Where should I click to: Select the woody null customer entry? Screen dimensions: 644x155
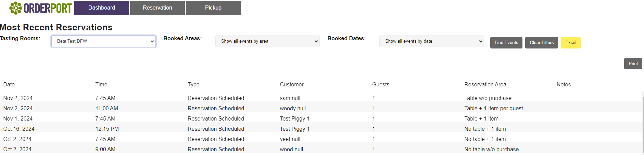292,109
